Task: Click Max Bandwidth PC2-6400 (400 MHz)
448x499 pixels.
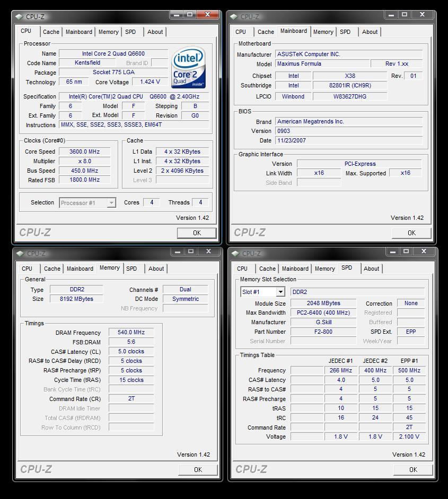Action: point(323,313)
